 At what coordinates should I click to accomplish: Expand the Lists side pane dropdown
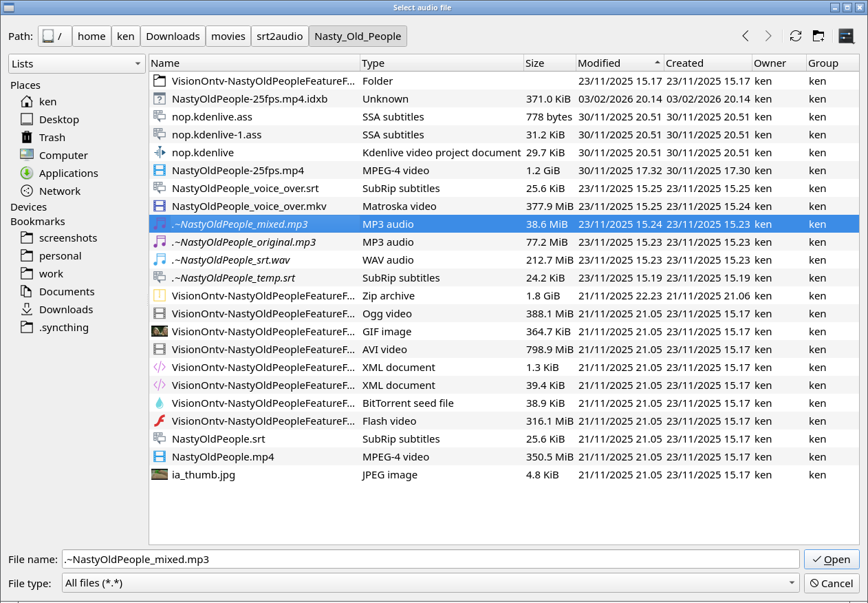coord(76,64)
